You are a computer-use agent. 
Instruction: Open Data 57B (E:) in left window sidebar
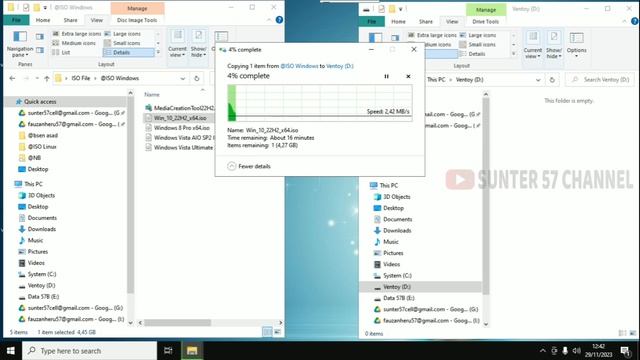[x=43, y=297]
